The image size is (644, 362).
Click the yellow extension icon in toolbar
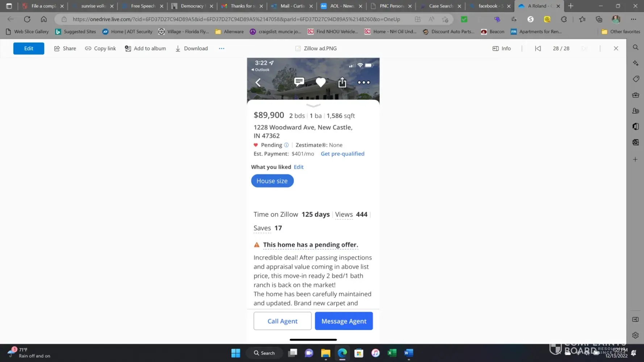point(547,19)
